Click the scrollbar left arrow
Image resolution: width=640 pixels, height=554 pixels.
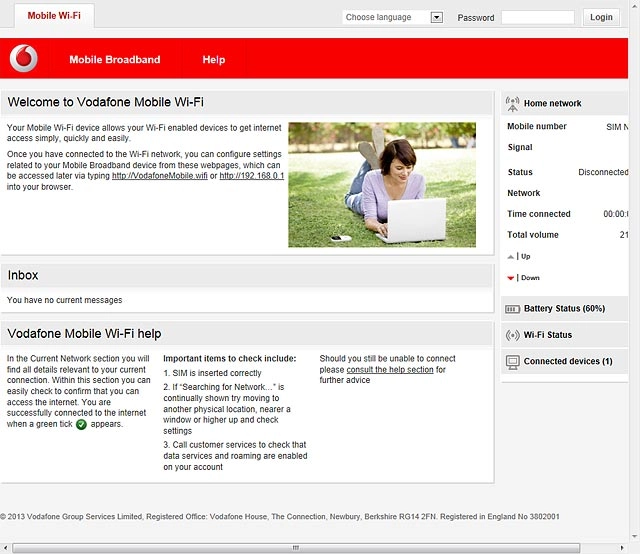point(5,548)
